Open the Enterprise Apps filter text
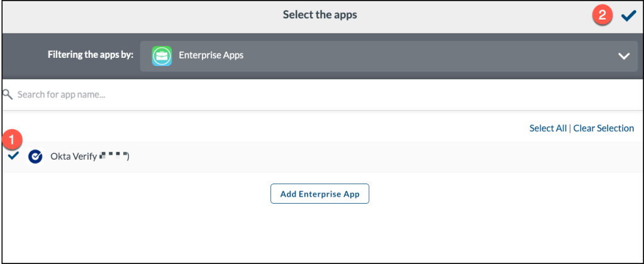The image size is (644, 264). point(211,55)
